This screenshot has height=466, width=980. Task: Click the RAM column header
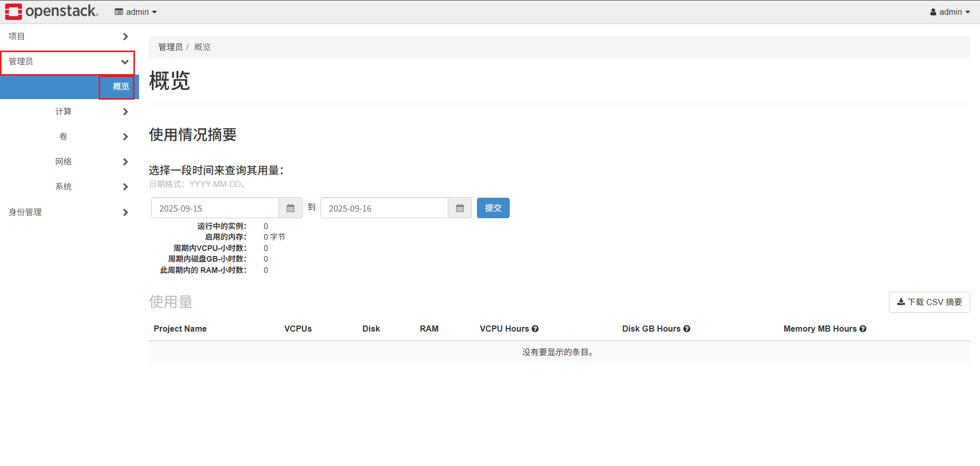click(x=429, y=329)
